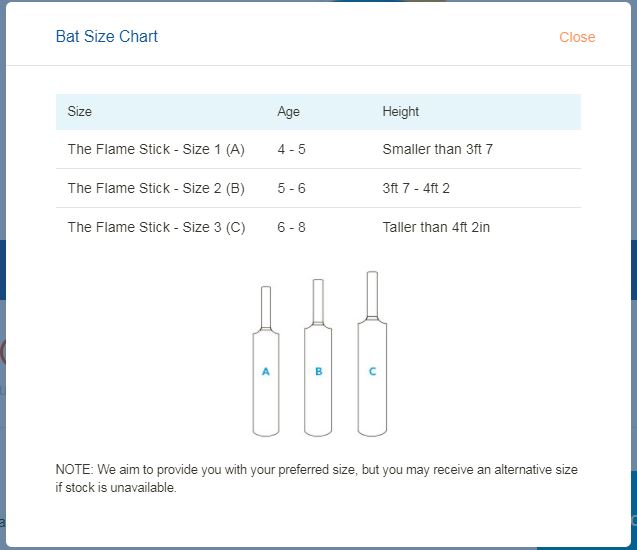This screenshot has width=637, height=550.
Task: Click the Smaller than 3ft 7 height
Action: coord(437,150)
